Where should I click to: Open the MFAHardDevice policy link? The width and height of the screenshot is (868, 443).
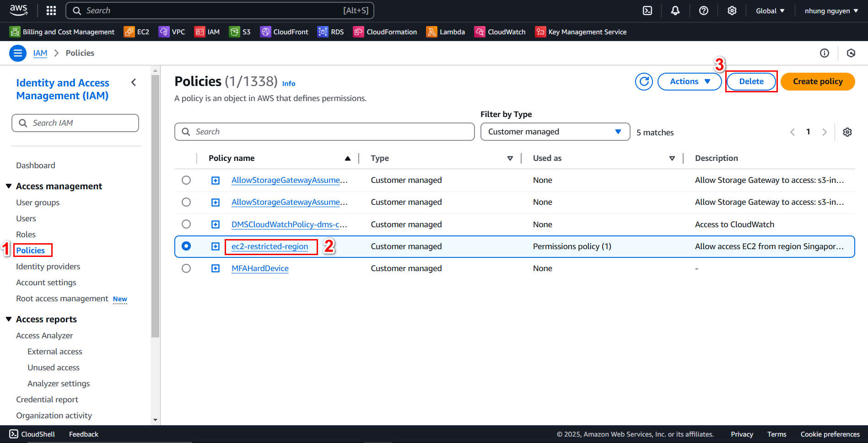[x=260, y=268]
